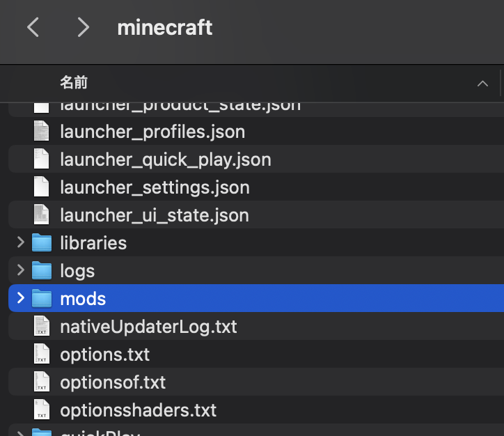The image size is (504, 436).
Task: Select the optionsshaders.txt file name
Action: (139, 411)
